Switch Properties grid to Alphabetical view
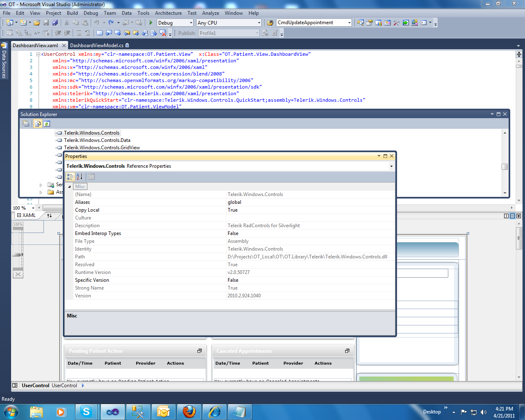 [x=80, y=176]
